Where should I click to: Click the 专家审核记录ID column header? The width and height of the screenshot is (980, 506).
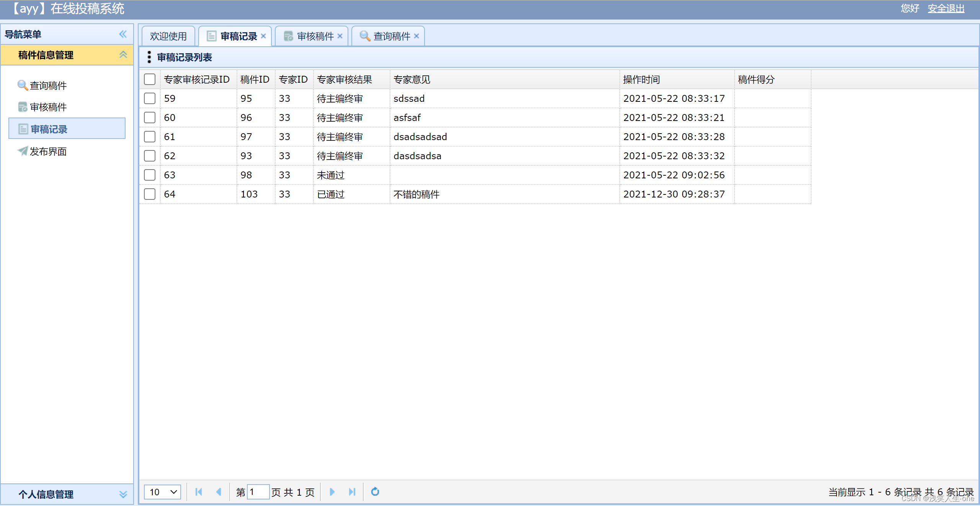[199, 79]
